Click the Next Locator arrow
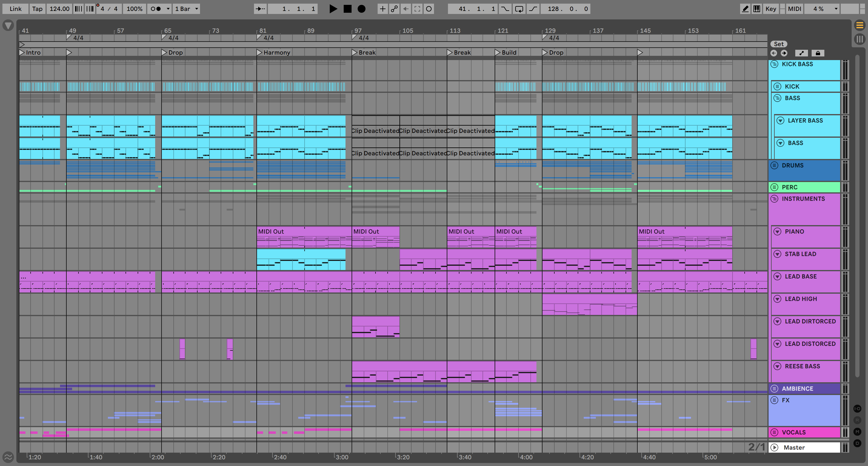 tap(784, 53)
